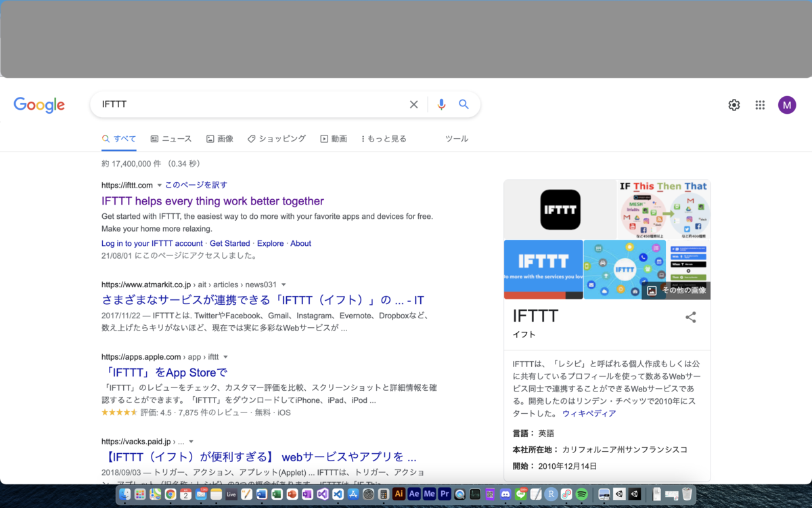
Task: Open the ツール search tools
Action: 457,139
